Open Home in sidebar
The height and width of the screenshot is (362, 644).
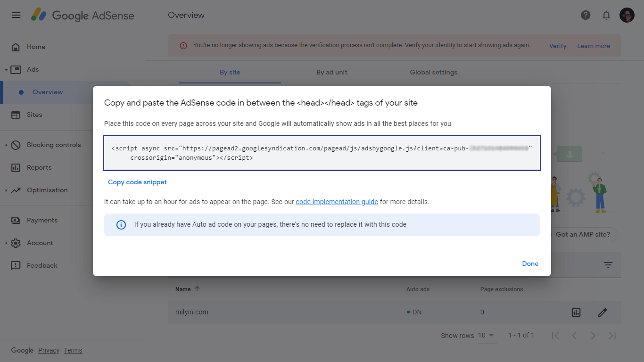tap(36, 47)
